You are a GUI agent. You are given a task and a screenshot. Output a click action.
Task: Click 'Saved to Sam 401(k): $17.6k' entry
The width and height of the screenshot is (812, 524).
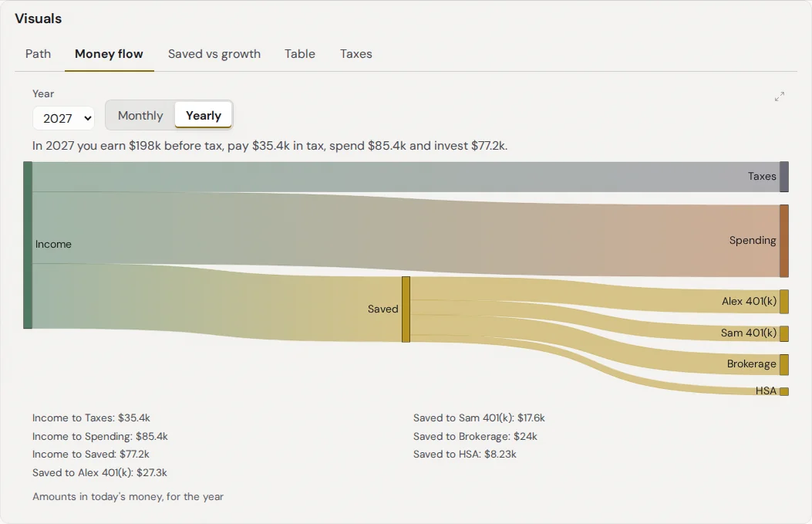click(x=479, y=418)
